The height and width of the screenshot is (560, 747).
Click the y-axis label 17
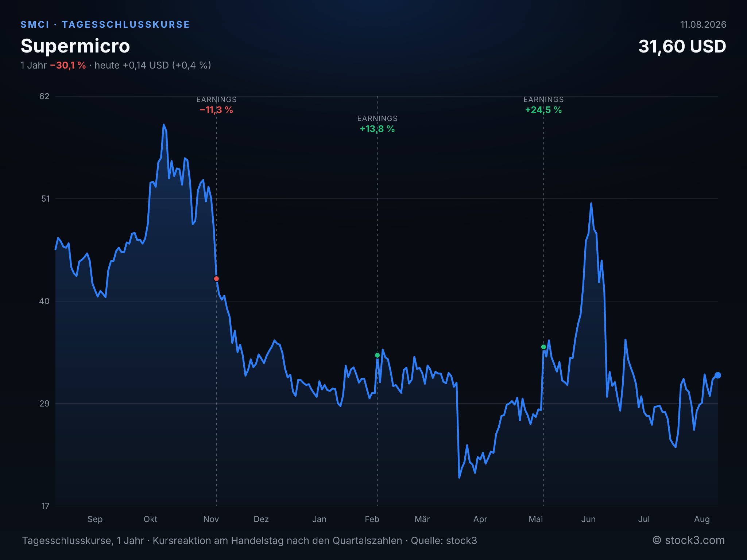45,506
